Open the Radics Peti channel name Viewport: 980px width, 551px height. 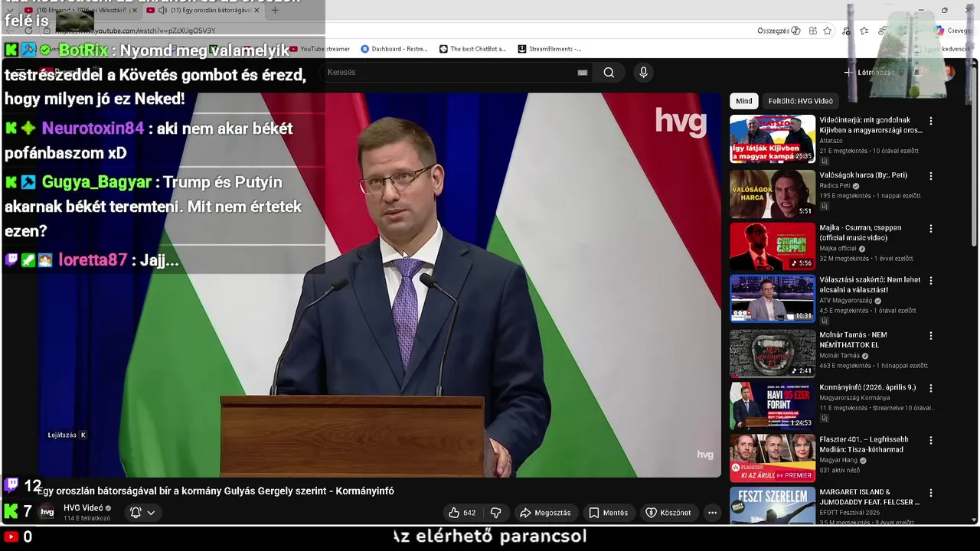coord(835,186)
